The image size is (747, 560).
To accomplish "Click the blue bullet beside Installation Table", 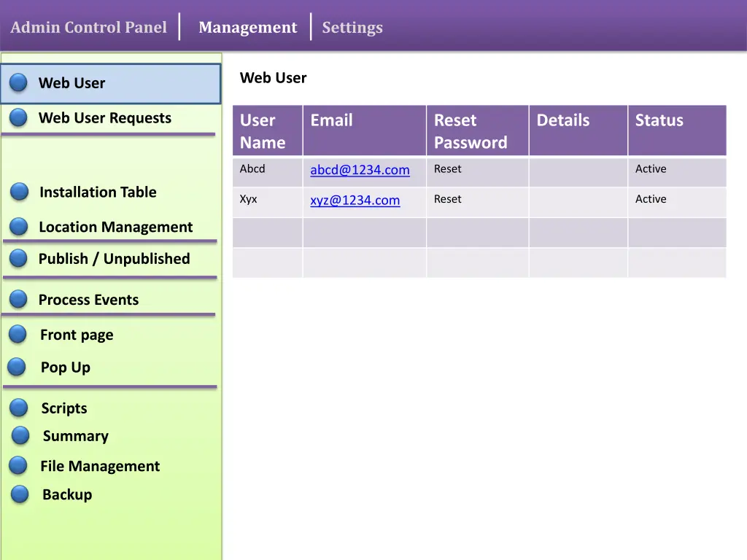I will (20, 192).
